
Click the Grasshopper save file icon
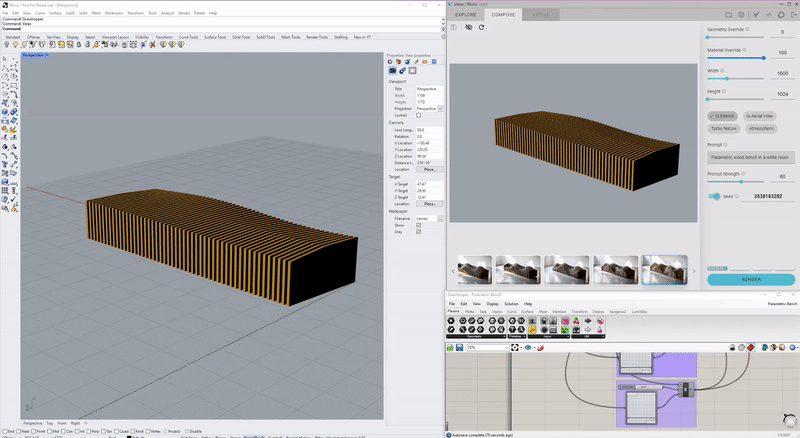click(460, 348)
